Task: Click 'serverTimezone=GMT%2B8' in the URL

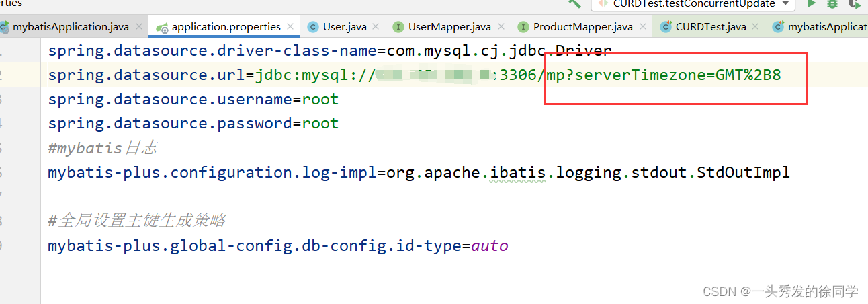Action: [x=679, y=75]
